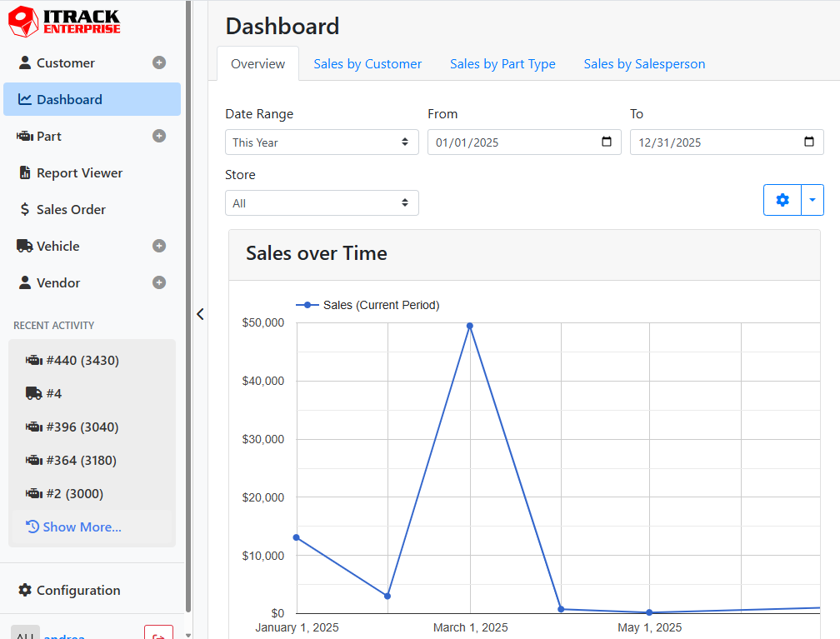
Task: Open chart settings via the gear button
Action: [x=782, y=200]
